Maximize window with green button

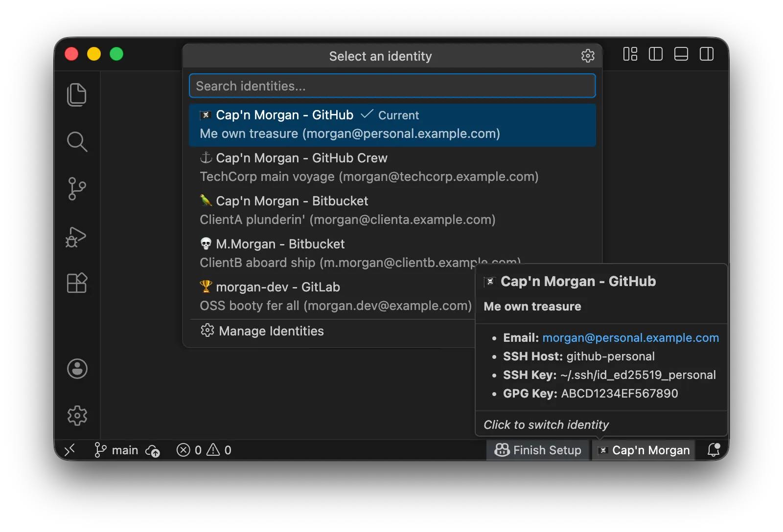116,54
